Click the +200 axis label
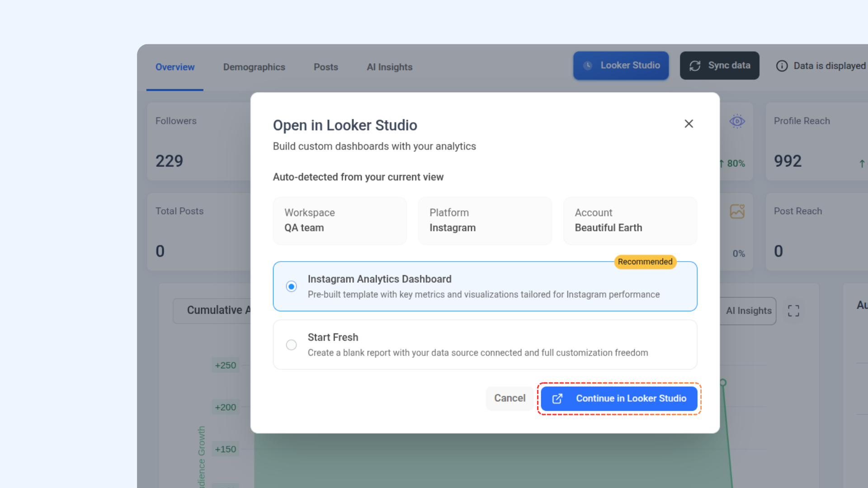The height and width of the screenshot is (488, 868). coord(226,407)
